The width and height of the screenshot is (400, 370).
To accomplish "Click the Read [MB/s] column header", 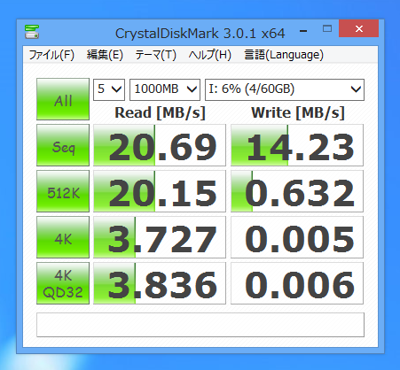I will [x=160, y=113].
